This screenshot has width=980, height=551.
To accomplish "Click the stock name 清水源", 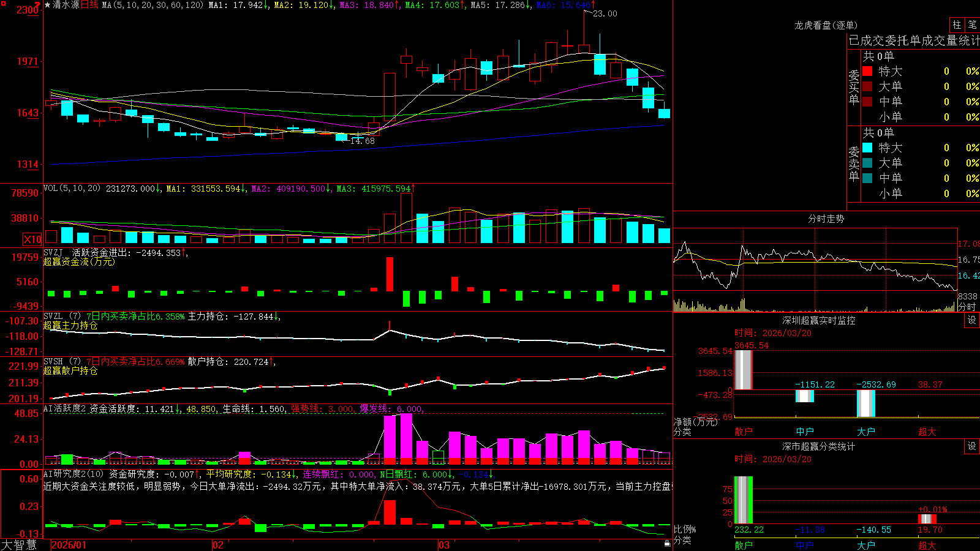I will (66, 5).
